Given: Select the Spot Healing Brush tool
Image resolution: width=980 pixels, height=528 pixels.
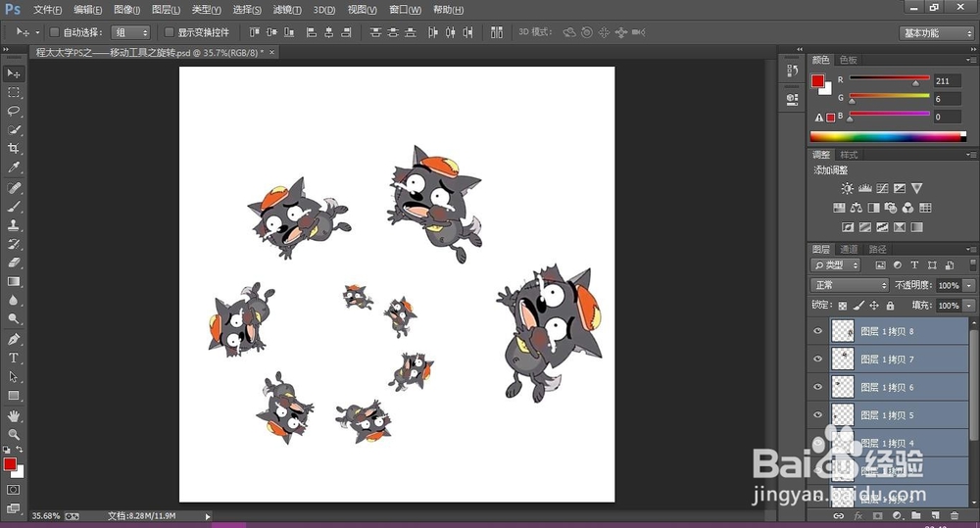Looking at the screenshot, I should pos(13,188).
